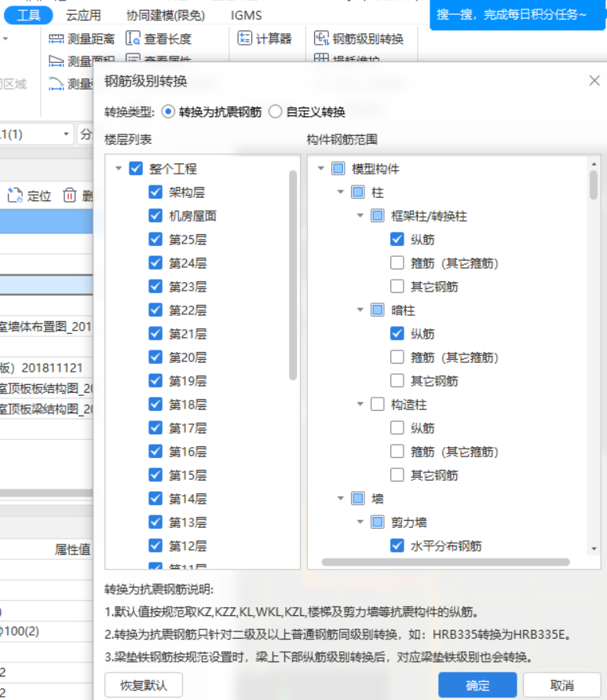Toggle the 第16层 checkbox
Image resolution: width=607 pixels, height=700 pixels.
click(x=155, y=451)
